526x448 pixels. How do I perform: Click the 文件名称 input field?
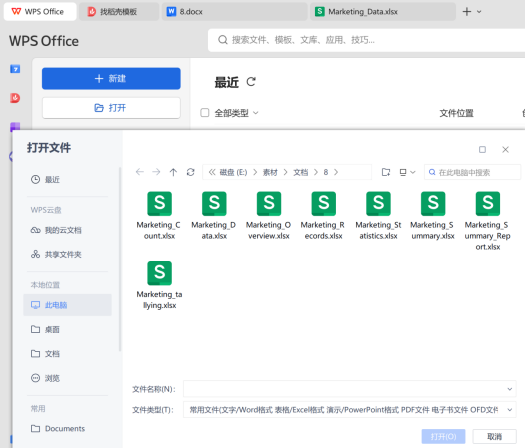click(x=350, y=389)
